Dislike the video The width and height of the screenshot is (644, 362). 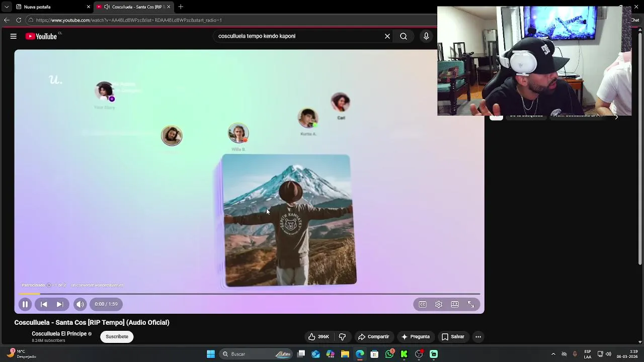coord(342,337)
